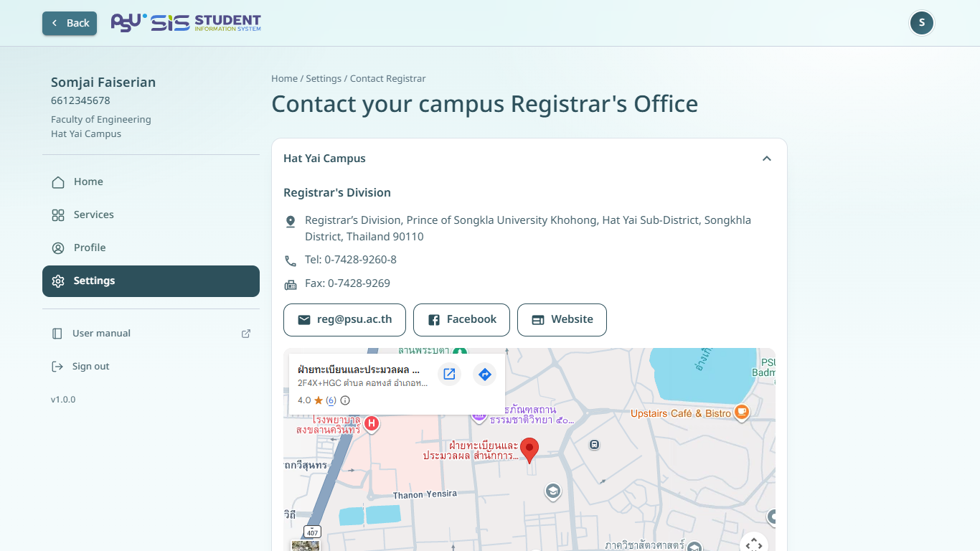Click the route 407 shield on the map
980x551 pixels.
coord(311,532)
